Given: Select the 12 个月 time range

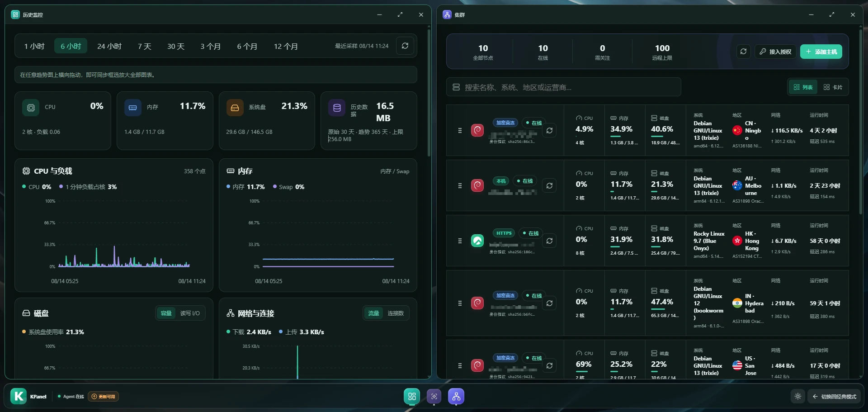Looking at the screenshot, I should click(286, 46).
